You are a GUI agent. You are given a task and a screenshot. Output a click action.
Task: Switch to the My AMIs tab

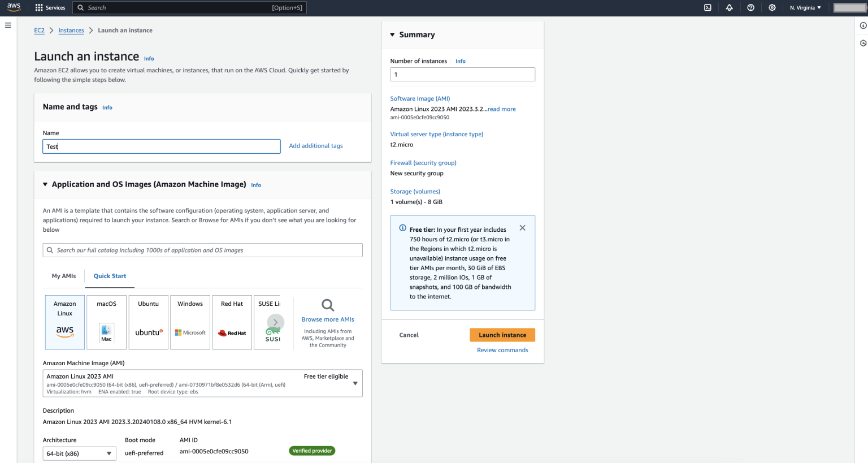pos(63,276)
